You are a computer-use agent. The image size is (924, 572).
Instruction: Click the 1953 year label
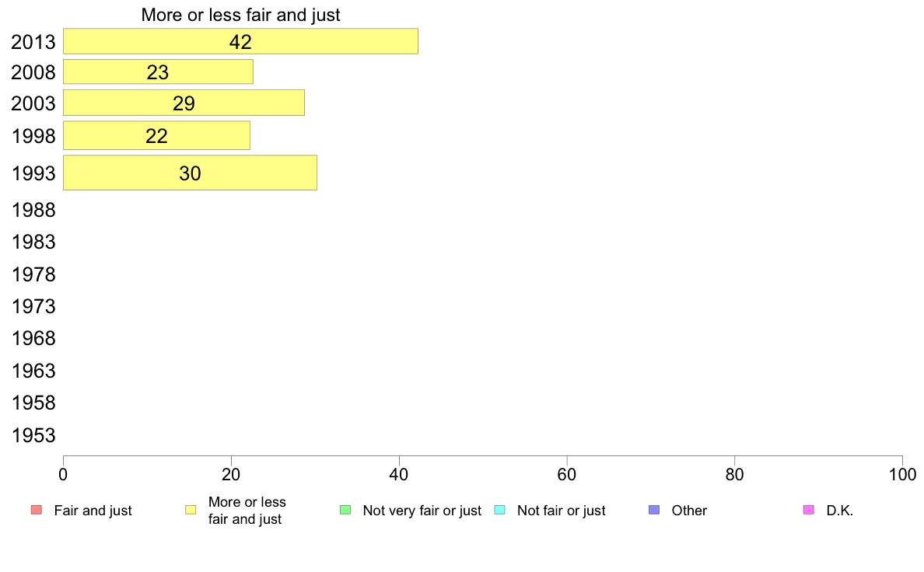click(33, 435)
